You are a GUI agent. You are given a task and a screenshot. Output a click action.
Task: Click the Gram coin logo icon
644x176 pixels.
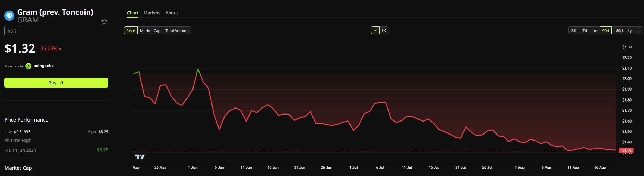coord(9,15)
